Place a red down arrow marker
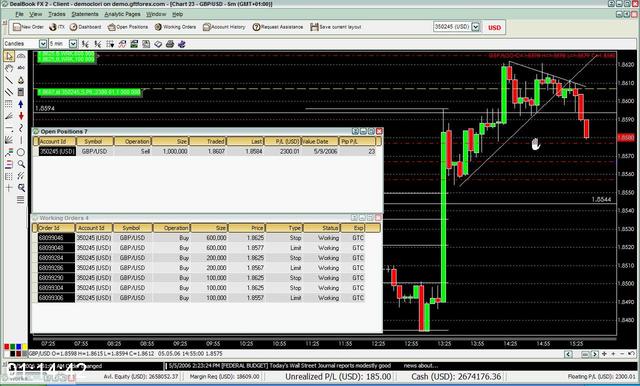The width and height of the screenshot is (640, 386). pyautogui.click(x=21, y=116)
